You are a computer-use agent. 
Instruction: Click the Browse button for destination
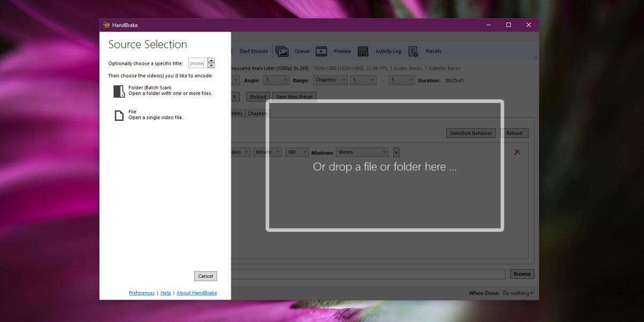pos(522,274)
